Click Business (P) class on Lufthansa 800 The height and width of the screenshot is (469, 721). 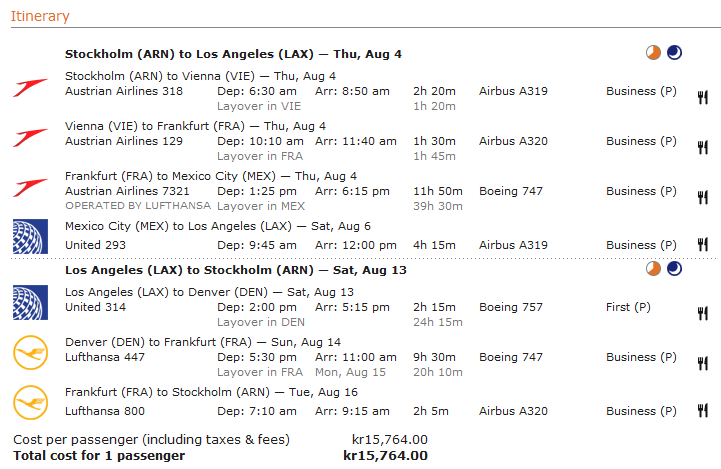coord(641,411)
